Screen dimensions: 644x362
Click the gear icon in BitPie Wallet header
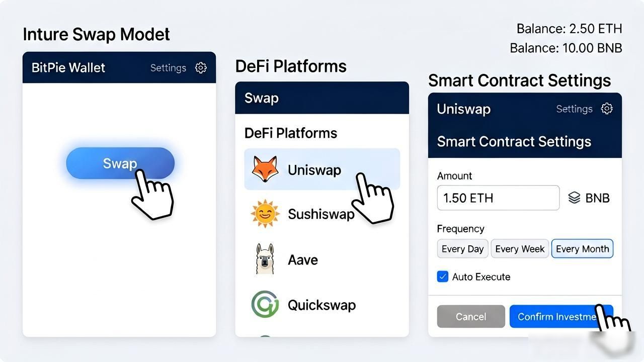(201, 68)
